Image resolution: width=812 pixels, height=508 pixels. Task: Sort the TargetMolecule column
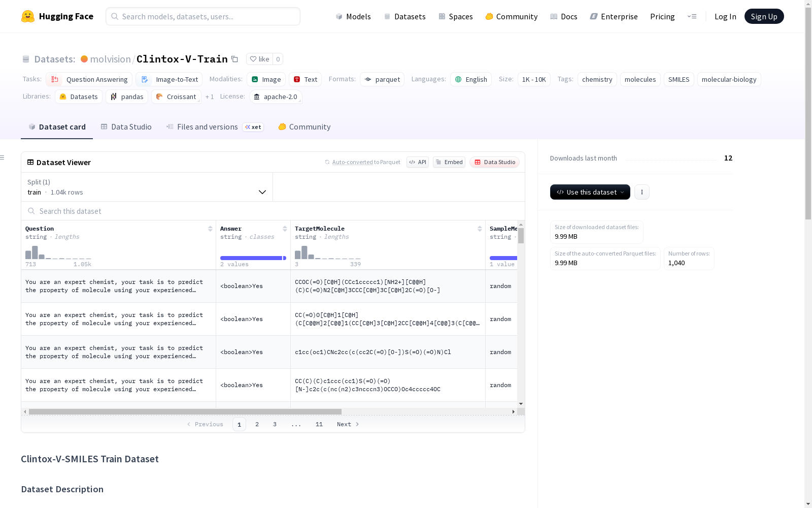click(x=480, y=229)
